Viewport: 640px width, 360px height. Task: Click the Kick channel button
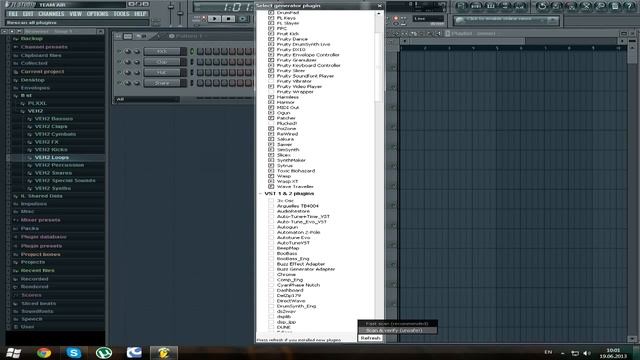coord(162,51)
